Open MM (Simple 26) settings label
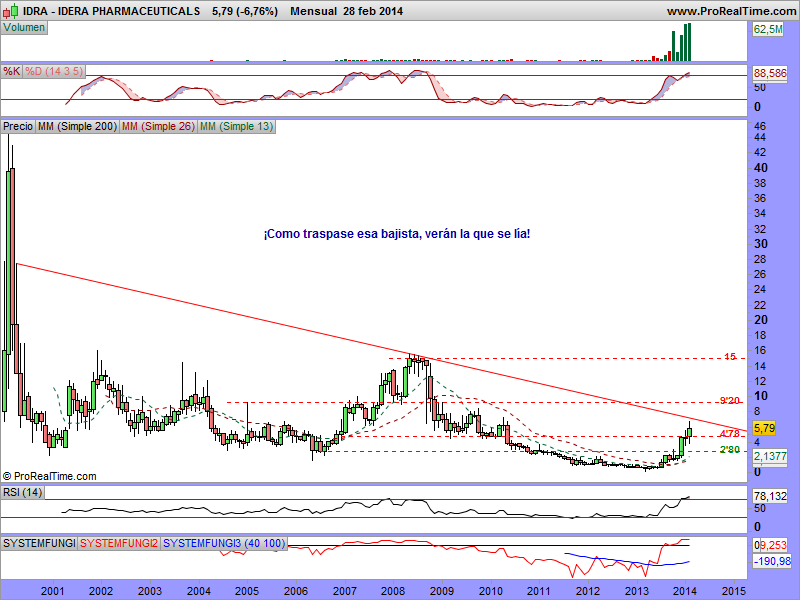 158,126
